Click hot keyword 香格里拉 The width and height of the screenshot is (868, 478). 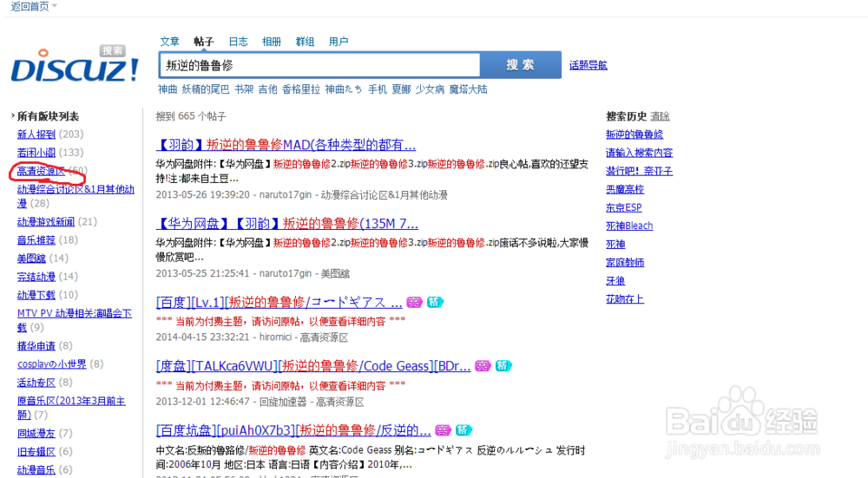click(301, 89)
